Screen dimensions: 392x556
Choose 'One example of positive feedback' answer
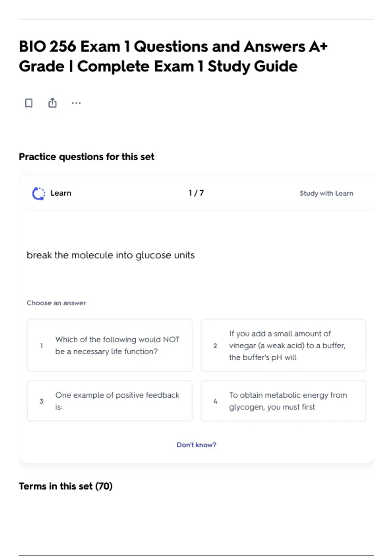click(x=110, y=401)
